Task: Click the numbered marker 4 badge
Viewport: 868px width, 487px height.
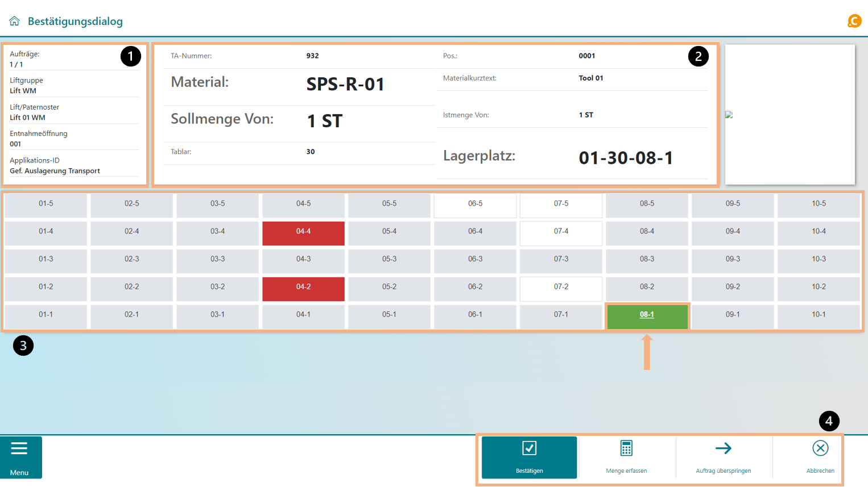Action: pyautogui.click(x=829, y=421)
